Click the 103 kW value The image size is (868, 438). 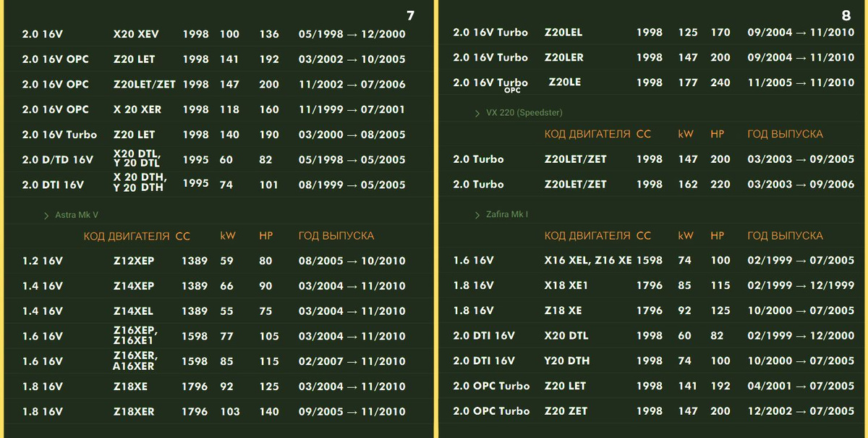230,412
